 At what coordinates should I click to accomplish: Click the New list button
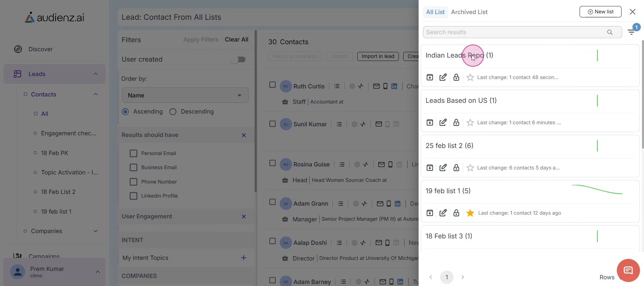(x=600, y=12)
